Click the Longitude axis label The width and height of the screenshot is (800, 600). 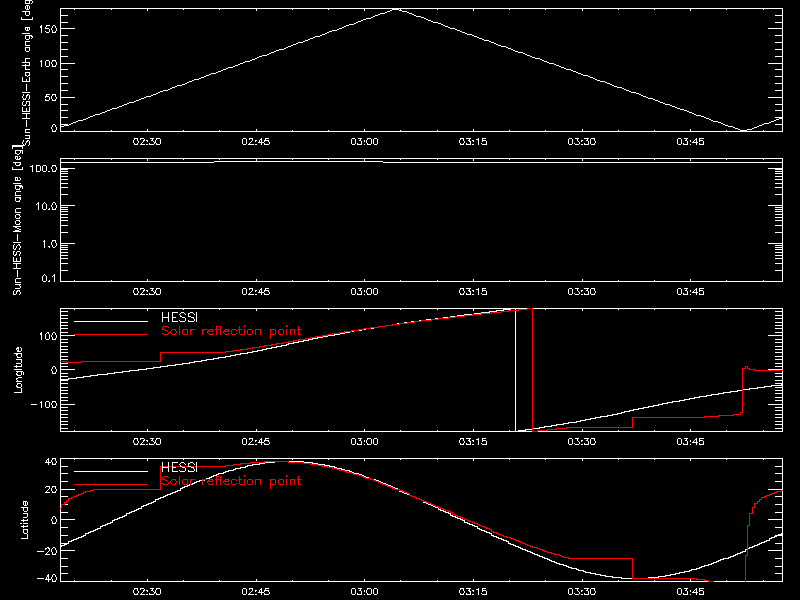pyautogui.click(x=18, y=370)
